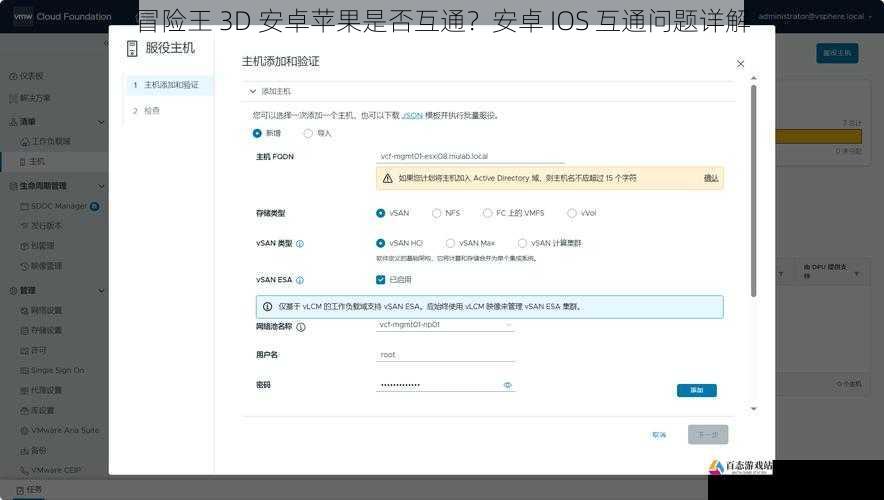Collapse the 生命周期管理 sidebar group
The width and height of the screenshot is (884, 500).
pyautogui.click(x=101, y=186)
